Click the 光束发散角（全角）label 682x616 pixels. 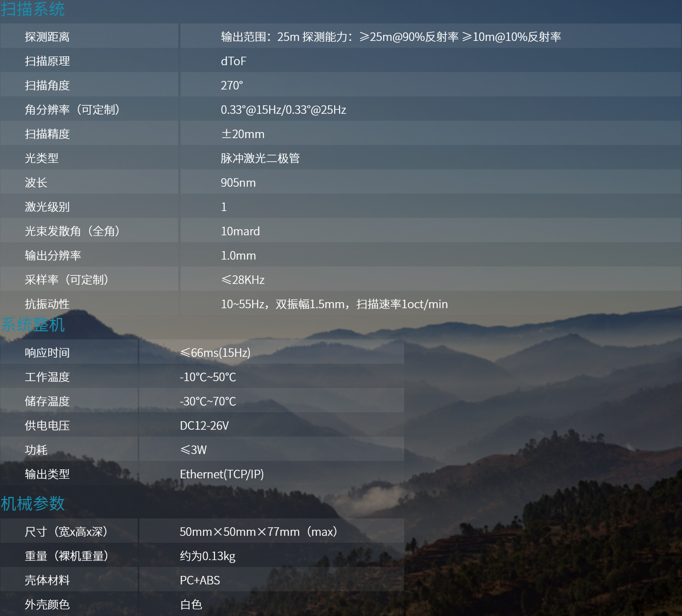72,231
